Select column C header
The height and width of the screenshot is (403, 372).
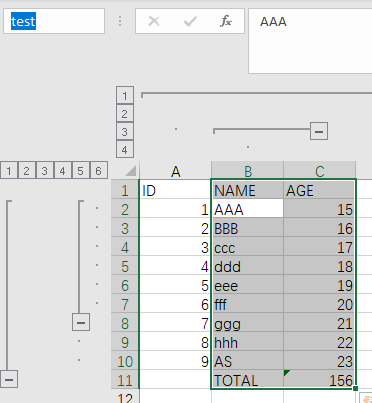[x=320, y=171]
